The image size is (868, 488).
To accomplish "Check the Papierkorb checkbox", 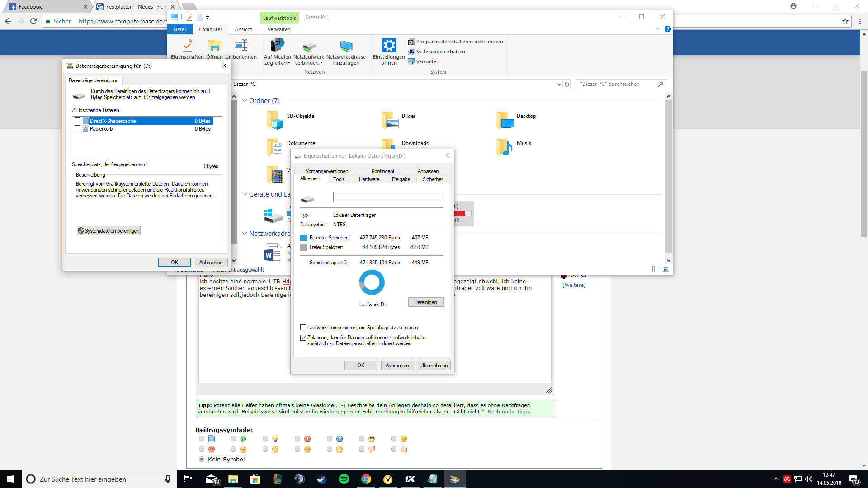I will pos(78,128).
